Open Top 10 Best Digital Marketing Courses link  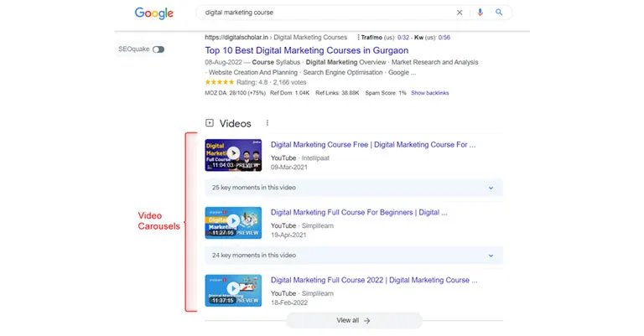(x=307, y=50)
